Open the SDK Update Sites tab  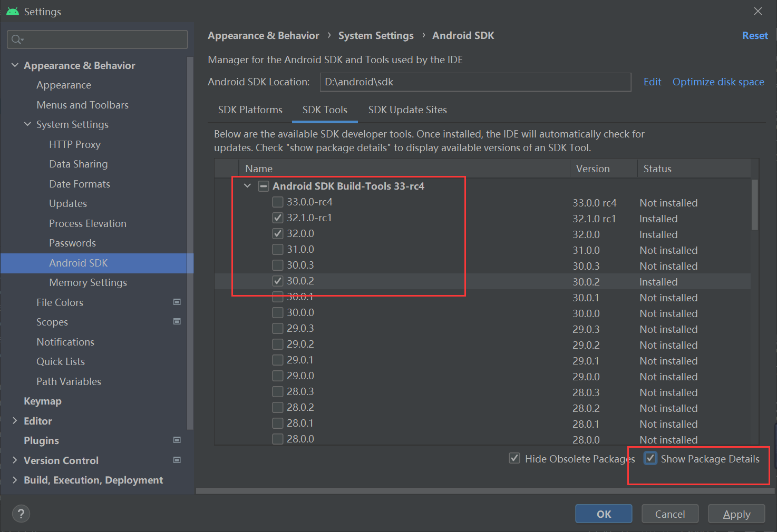tap(407, 110)
